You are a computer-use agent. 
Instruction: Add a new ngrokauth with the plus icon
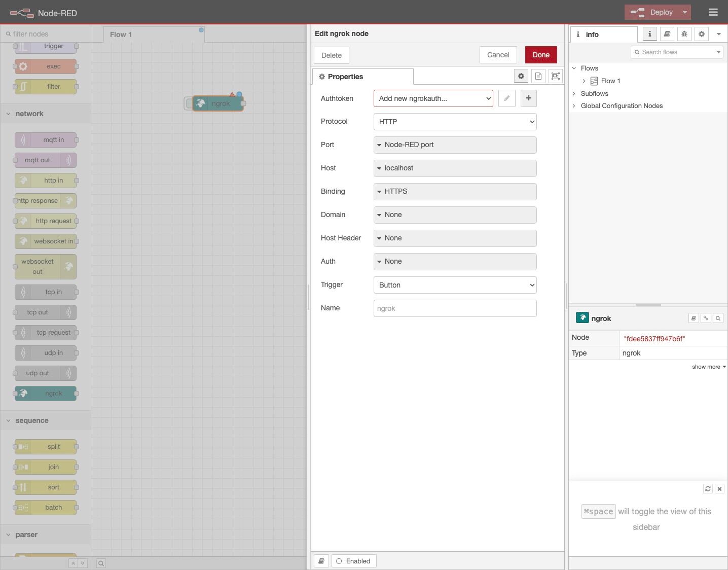tap(528, 98)
